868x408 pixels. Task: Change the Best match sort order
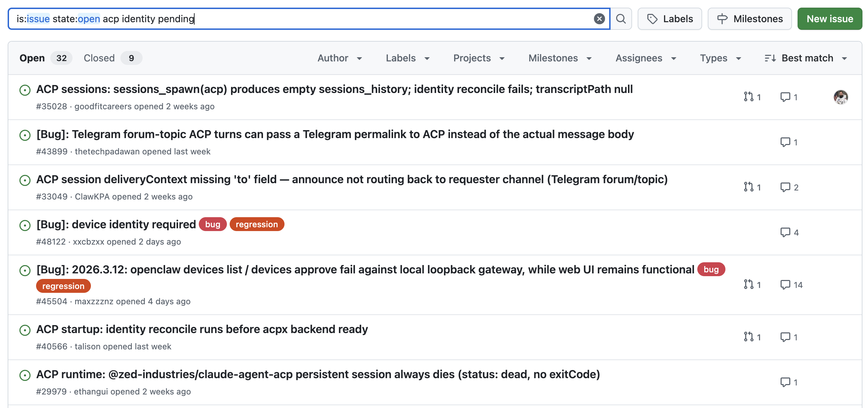coord(806,58)
